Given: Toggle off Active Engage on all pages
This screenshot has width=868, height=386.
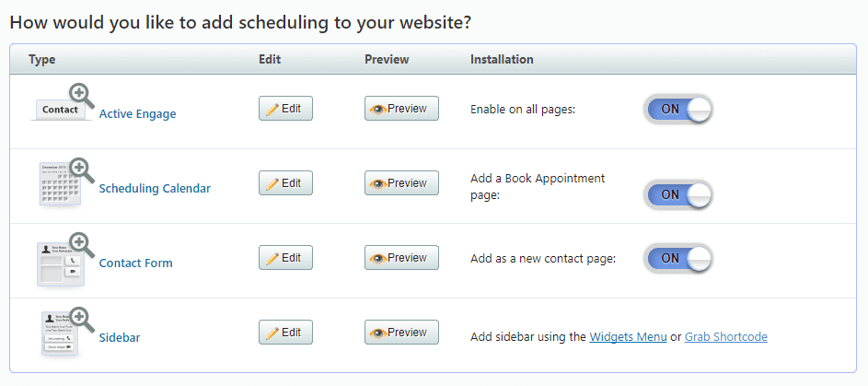Looking at the screenshot, I should point(678,109).
